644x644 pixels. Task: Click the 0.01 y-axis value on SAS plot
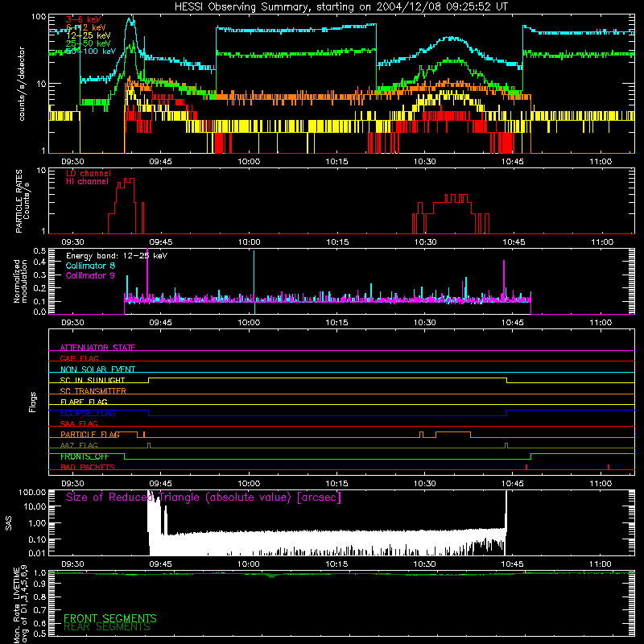pos(37,553)
